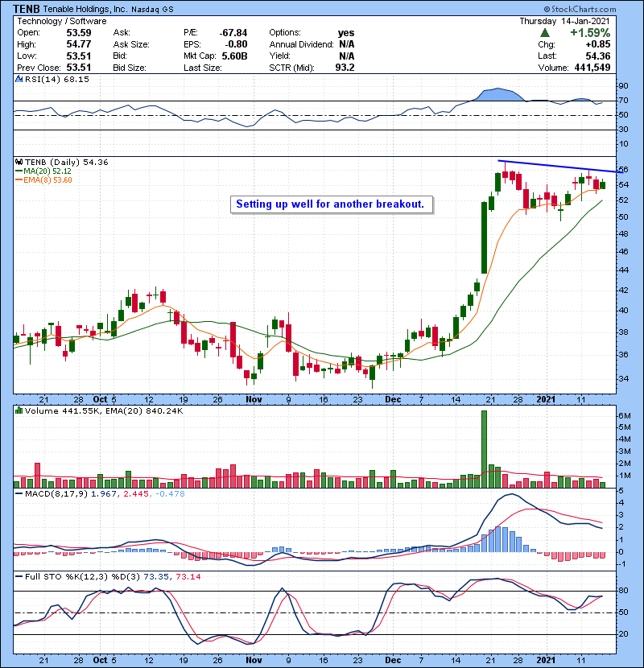Click the 'Prev Close:' label
The image size is (644, 668).
[x=39, y=68]
